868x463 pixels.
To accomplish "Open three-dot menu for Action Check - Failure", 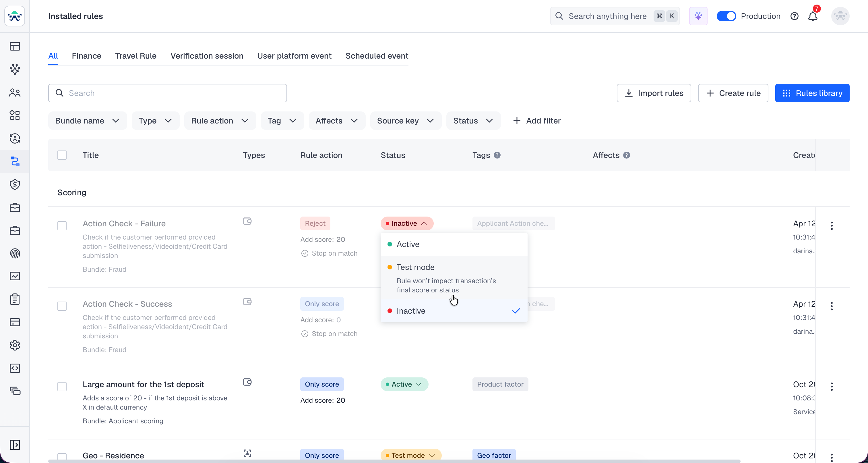I will [832, 225].
